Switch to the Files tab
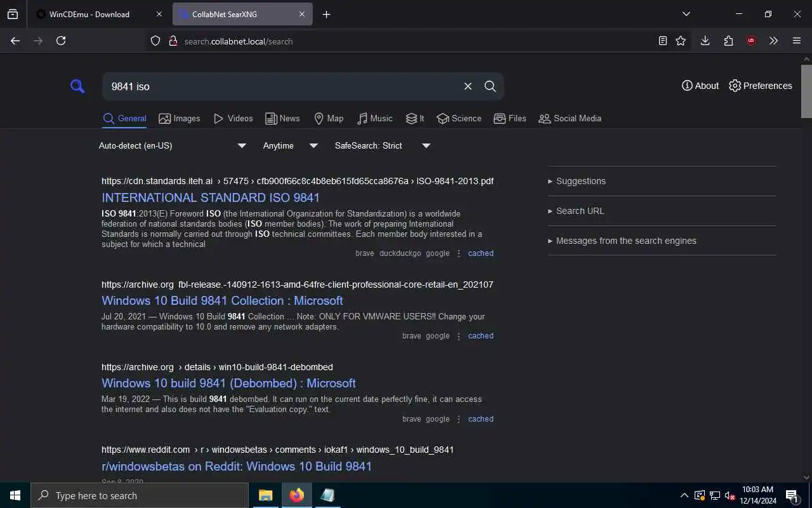Viewport: 812px width, 508px height. click(x=510, y=119)
